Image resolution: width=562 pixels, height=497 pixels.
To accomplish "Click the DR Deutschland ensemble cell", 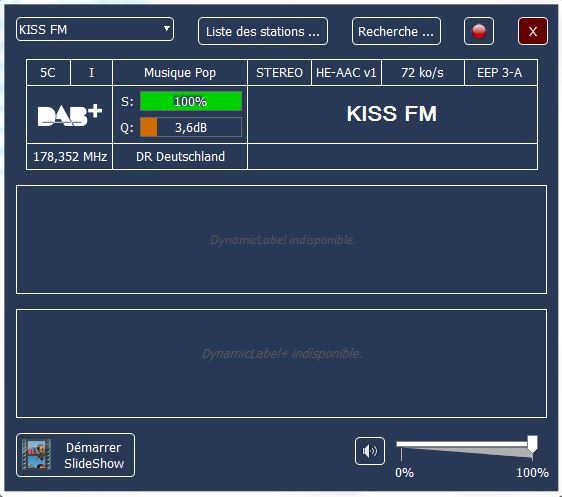I will 180,157.
